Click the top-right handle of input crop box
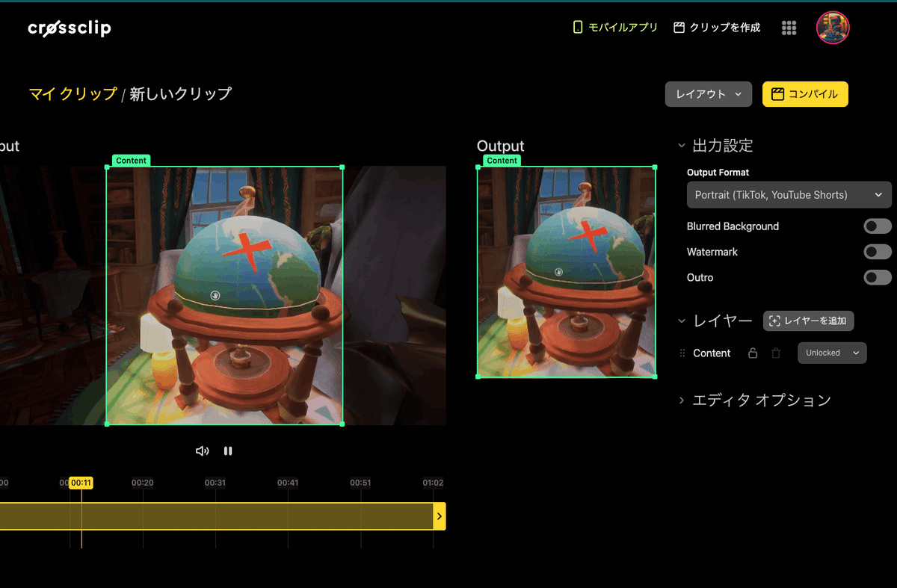 342,167
